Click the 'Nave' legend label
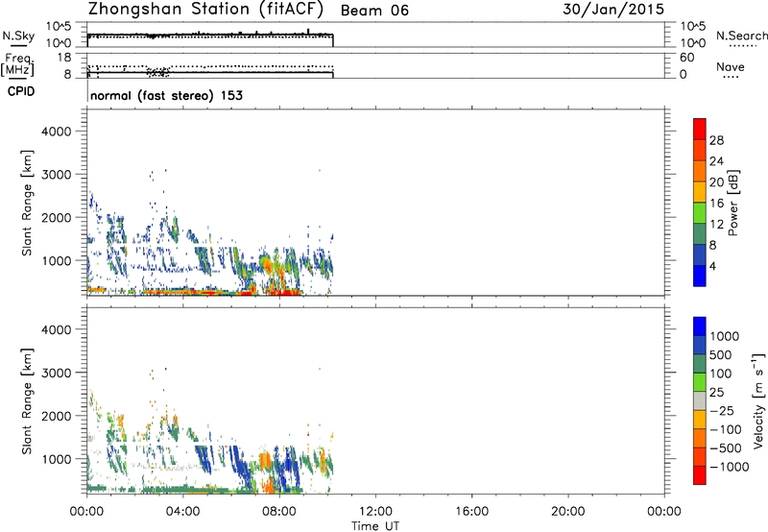Viewport: 768px width, 532px height. point(731,67)
